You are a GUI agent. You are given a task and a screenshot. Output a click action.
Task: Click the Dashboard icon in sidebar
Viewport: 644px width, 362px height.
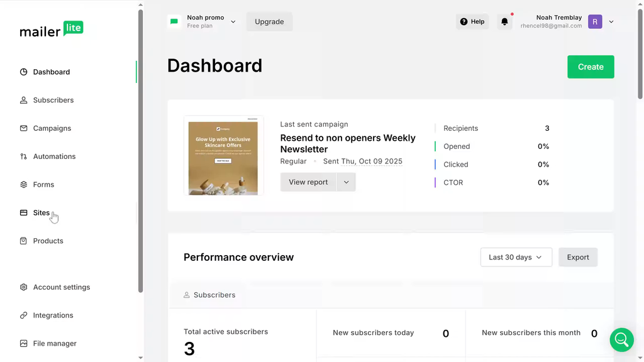[x=24, y=72]
